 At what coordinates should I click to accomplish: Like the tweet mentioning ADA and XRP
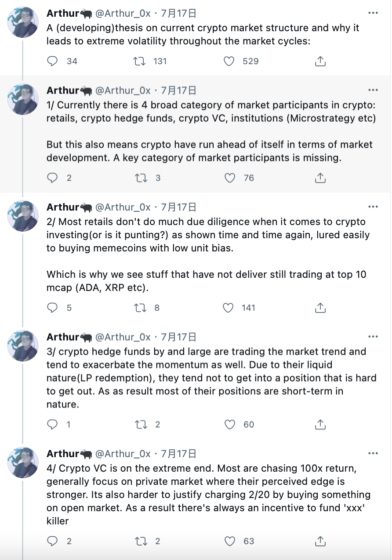point(228,308)
